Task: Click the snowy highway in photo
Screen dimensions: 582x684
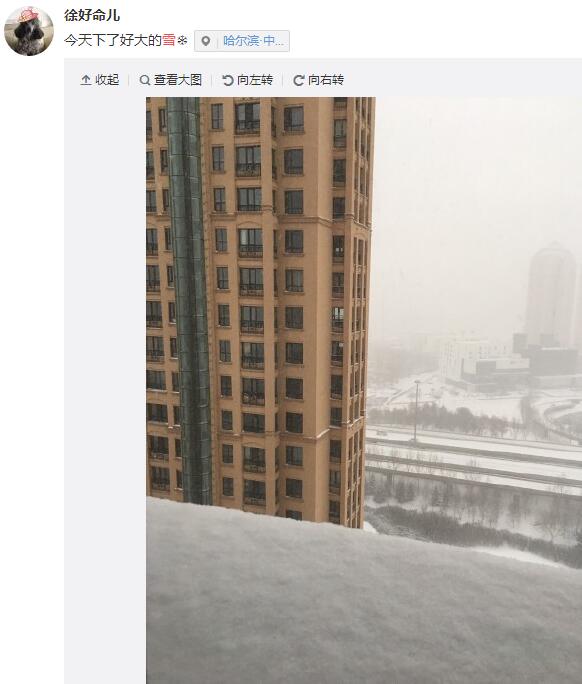Action: click(473, 456)
